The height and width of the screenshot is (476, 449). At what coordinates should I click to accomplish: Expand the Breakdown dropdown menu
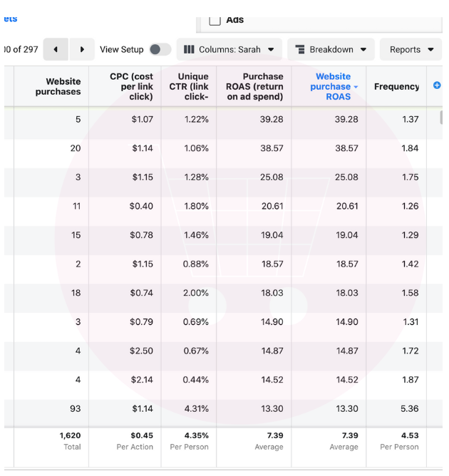[x=331, y=49]
